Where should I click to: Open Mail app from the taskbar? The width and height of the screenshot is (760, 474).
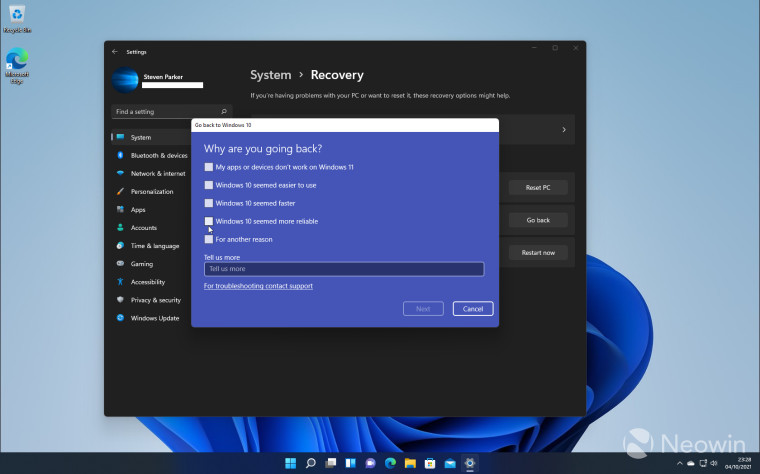pyautogui.click(x=450, y=463)
